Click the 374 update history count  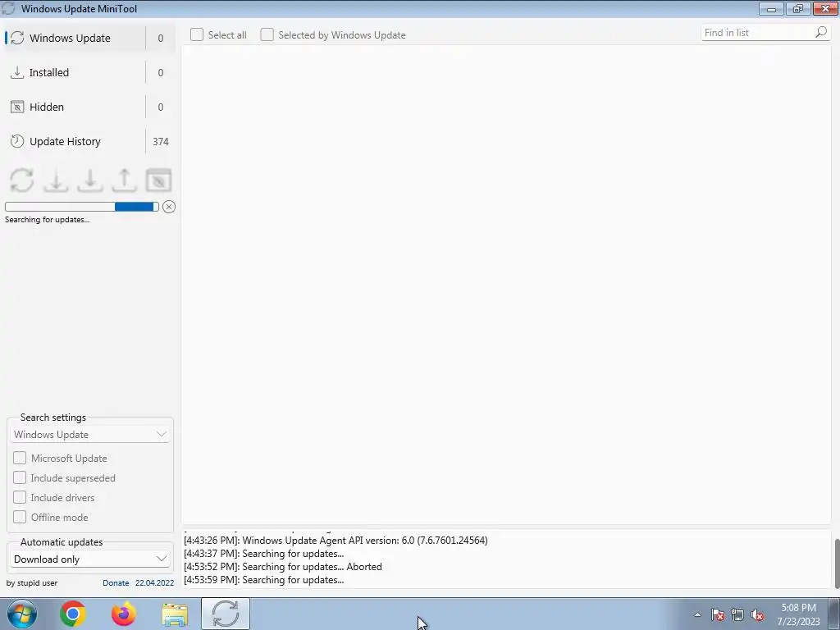click(x=161, y=141)
